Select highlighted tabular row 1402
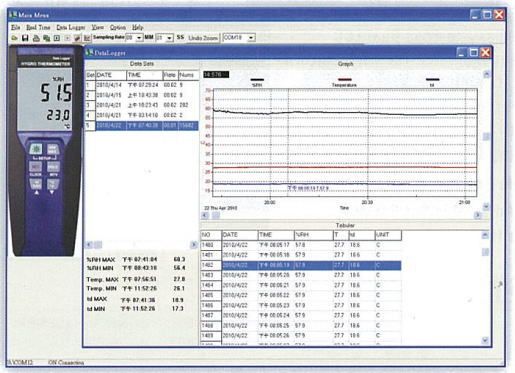515x373 pixels. [x=301, y=265]
